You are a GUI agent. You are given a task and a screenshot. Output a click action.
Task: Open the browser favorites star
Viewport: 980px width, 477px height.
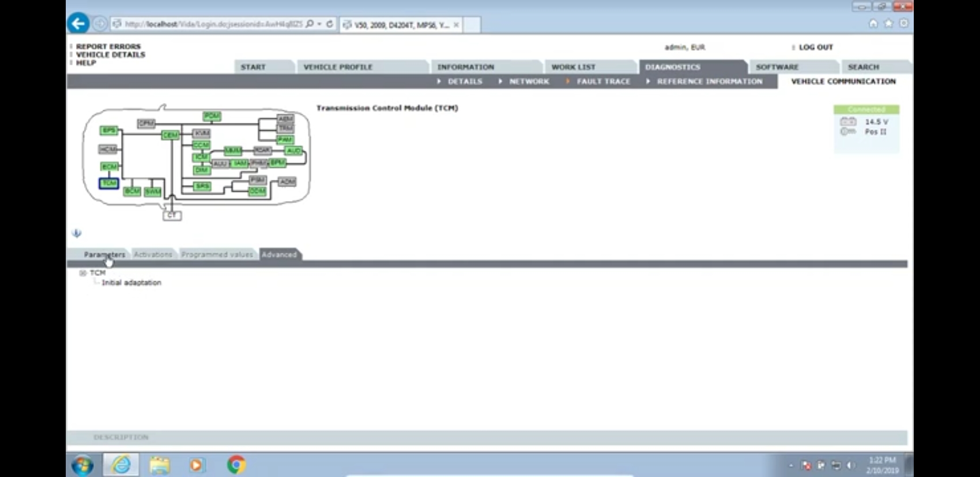pyautogui.click(x=889, y=23)
